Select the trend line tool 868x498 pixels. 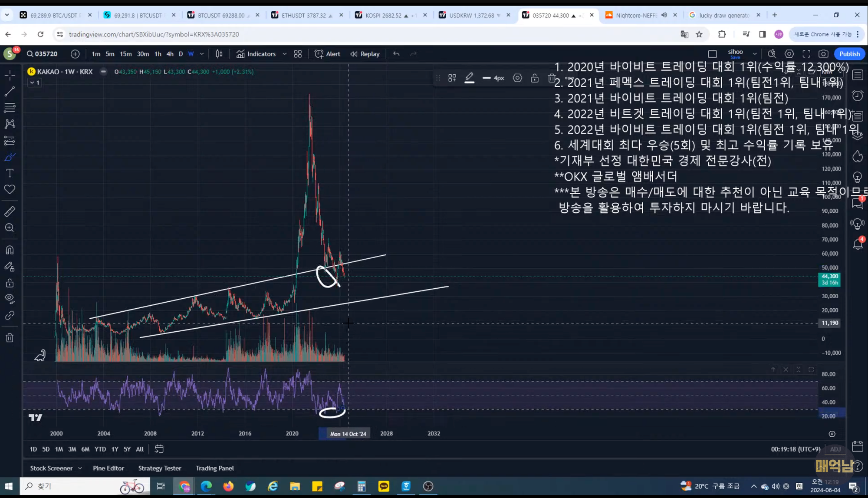(10, 91)
